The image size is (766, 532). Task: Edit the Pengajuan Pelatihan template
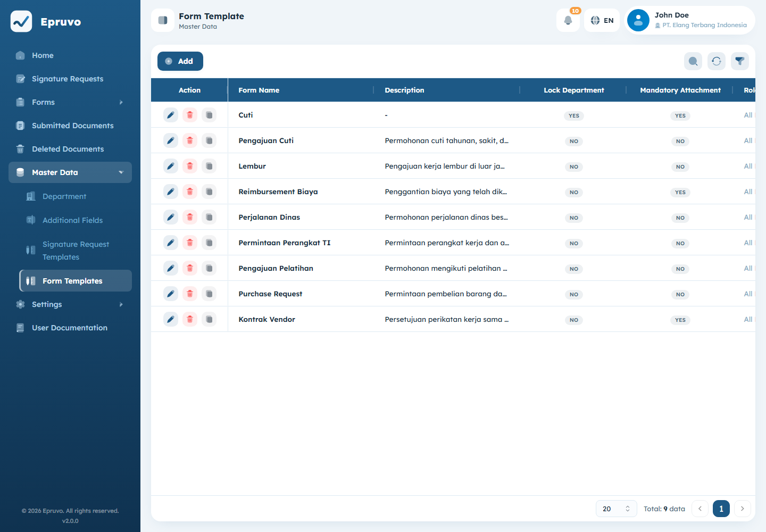coord(171,268)
